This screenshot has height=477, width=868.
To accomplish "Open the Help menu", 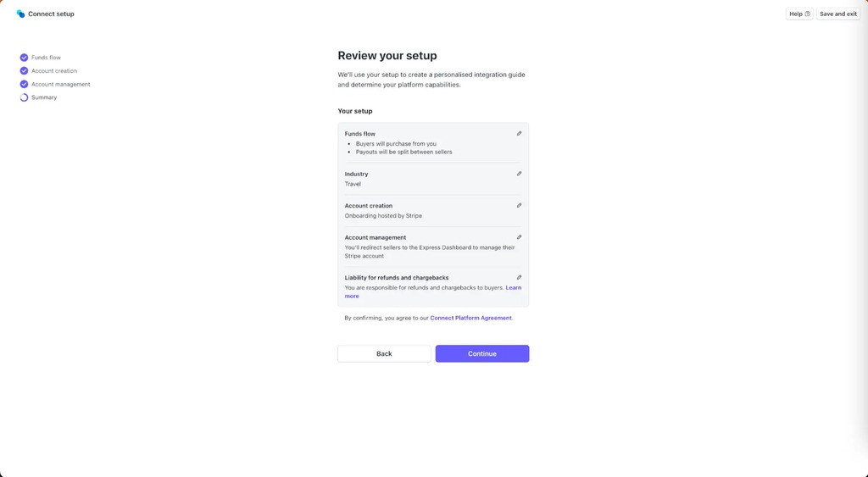I will [x=799, y=14].
